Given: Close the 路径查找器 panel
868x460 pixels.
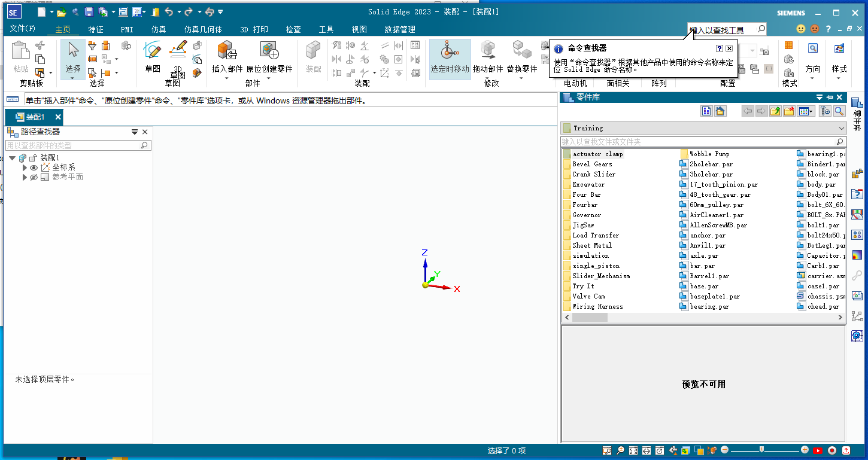Looking at the screenshot, I should pos(145,132).
